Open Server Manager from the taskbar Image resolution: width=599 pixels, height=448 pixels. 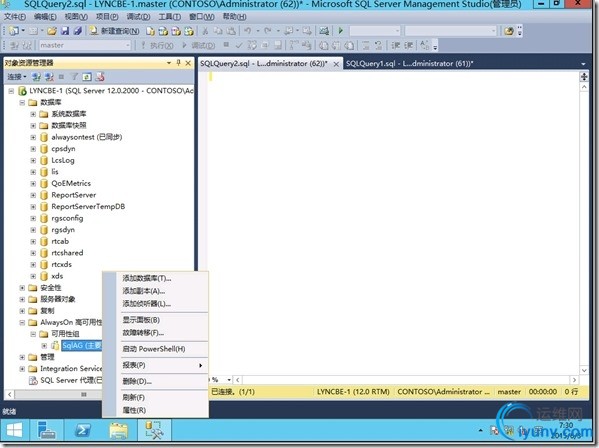[47, 431]
